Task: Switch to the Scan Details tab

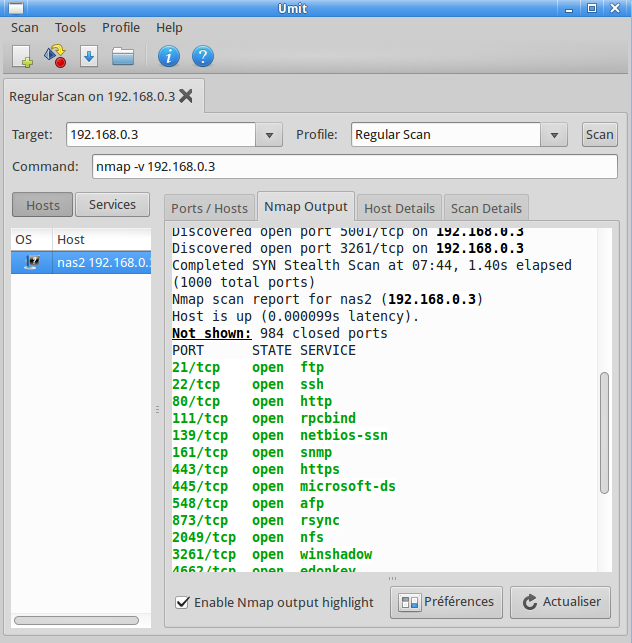Action: tap(486, 208)
